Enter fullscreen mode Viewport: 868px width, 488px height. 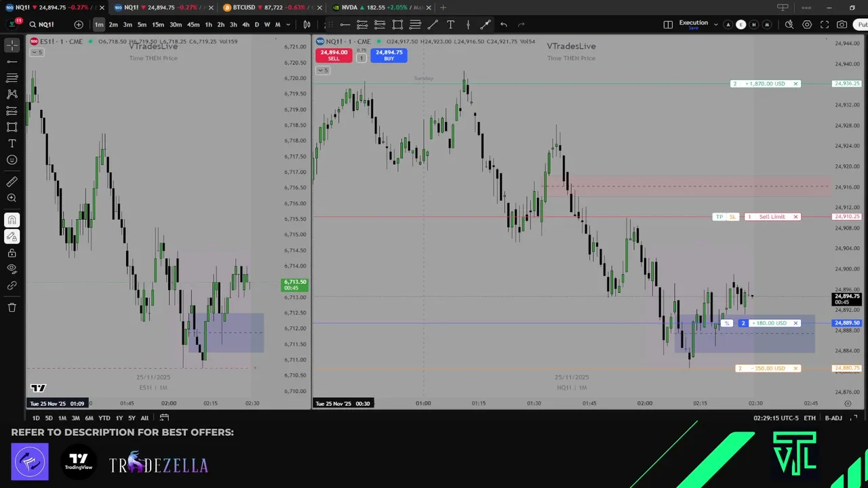825,24
